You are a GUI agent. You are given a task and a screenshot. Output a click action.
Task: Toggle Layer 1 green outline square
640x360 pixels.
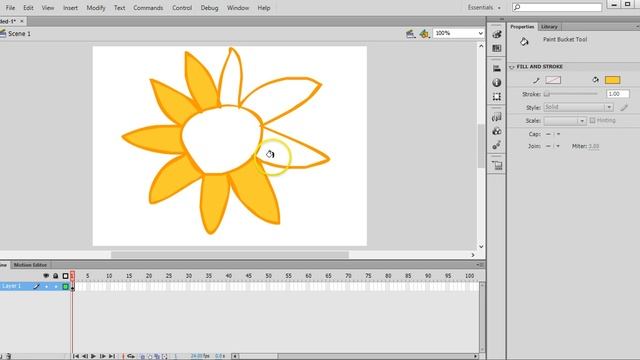click(65, 287)
